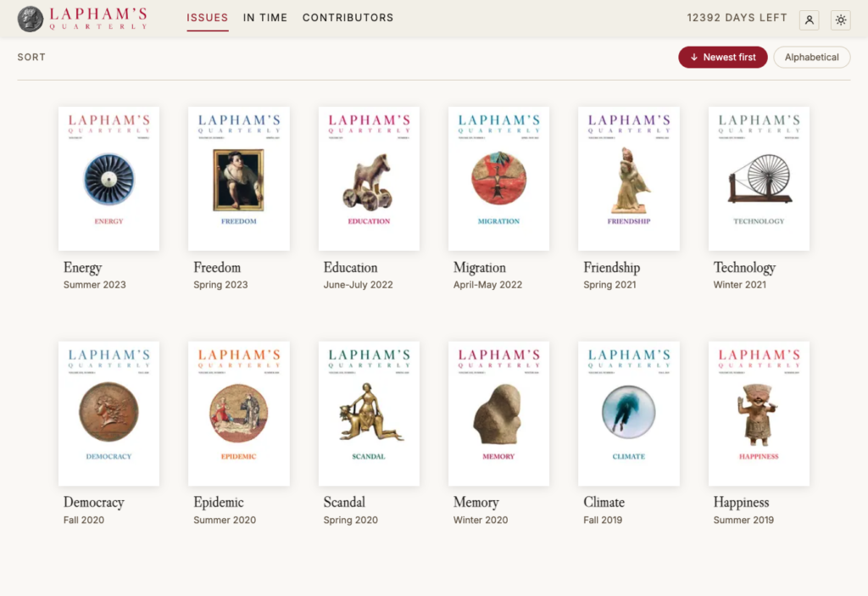Click the Epidemic title link
Viewport: 868px width, 596px height.
click(219, 503)
